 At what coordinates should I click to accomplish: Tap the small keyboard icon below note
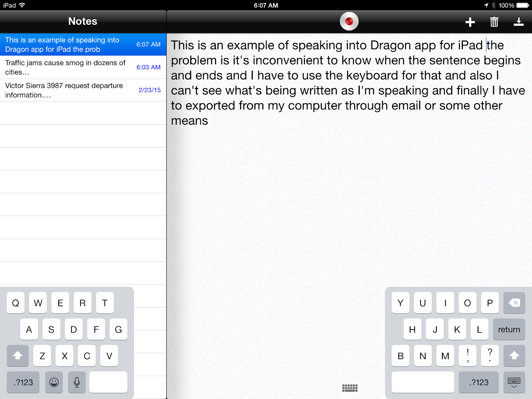click(x=350, y=388)
